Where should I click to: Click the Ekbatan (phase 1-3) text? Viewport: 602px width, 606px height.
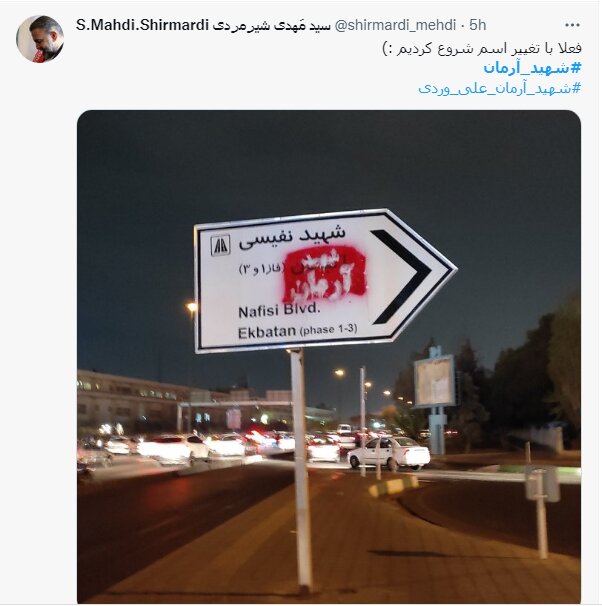click(297, 331)
